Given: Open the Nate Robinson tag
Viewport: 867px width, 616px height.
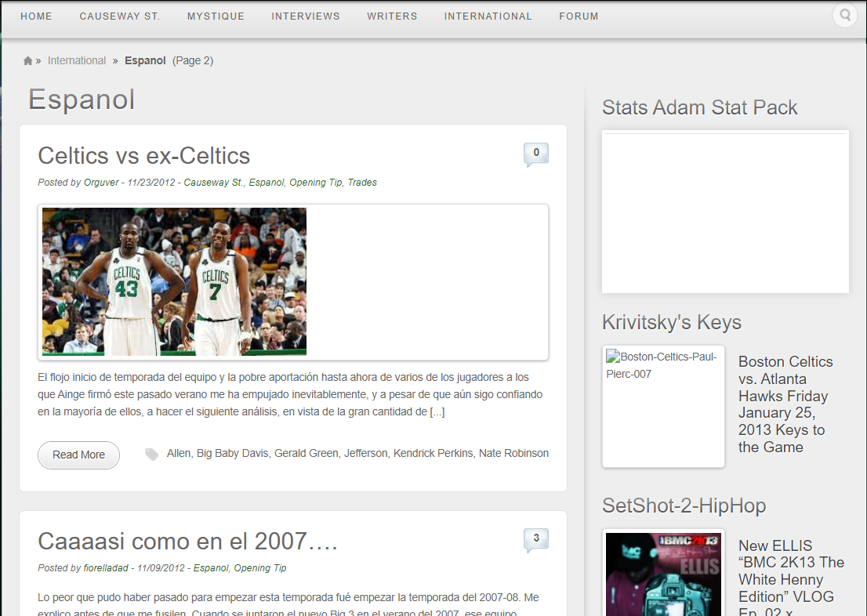Looking at the screenshot, I should pyautogui.click(x=513, y=454).
